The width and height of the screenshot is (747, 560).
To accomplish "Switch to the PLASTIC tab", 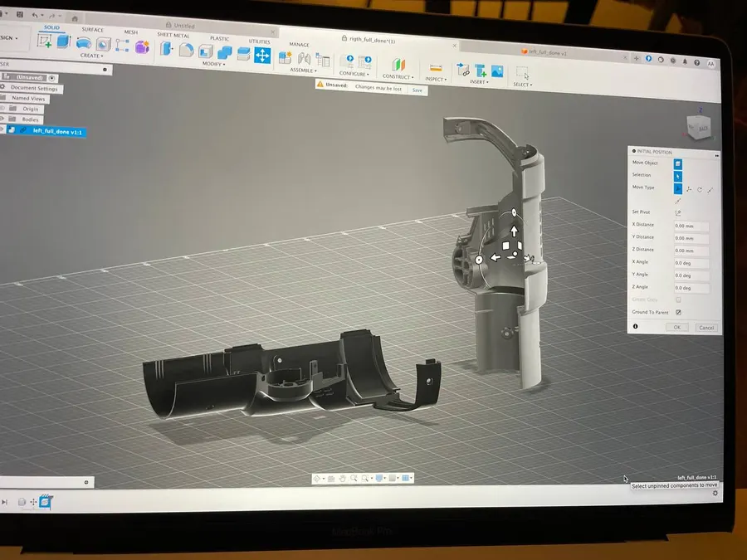I will 220,38.
